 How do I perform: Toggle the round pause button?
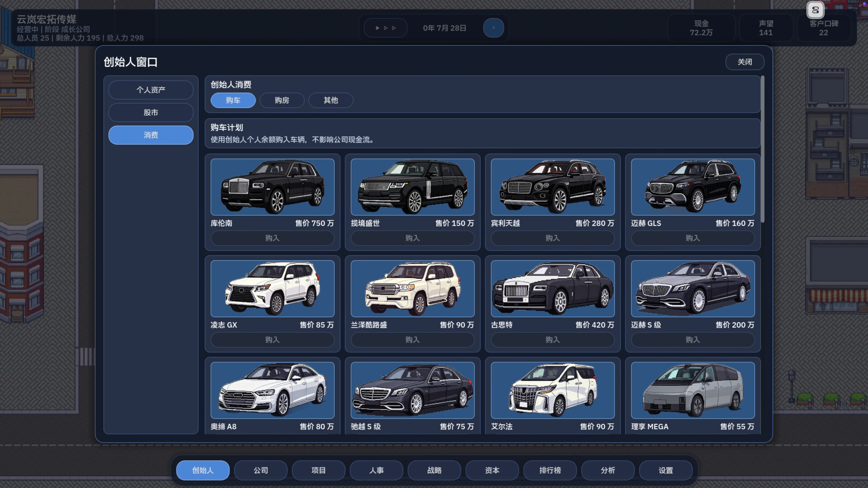494,28
